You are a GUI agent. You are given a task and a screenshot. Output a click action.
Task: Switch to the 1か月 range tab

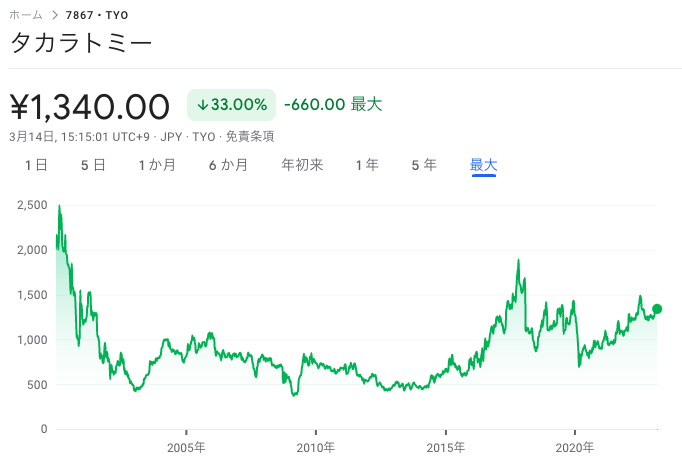pyautogui.click(x=157, y=165)
